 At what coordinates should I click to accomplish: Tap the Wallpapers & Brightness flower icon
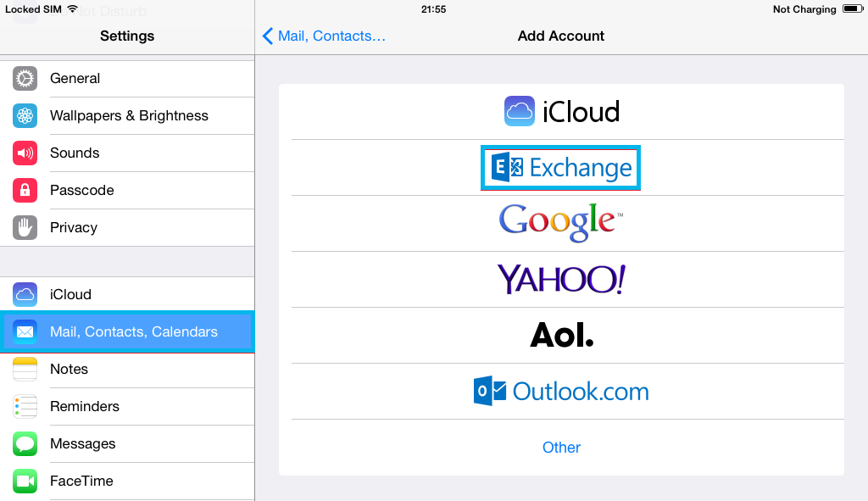click(x=25, y=115)
